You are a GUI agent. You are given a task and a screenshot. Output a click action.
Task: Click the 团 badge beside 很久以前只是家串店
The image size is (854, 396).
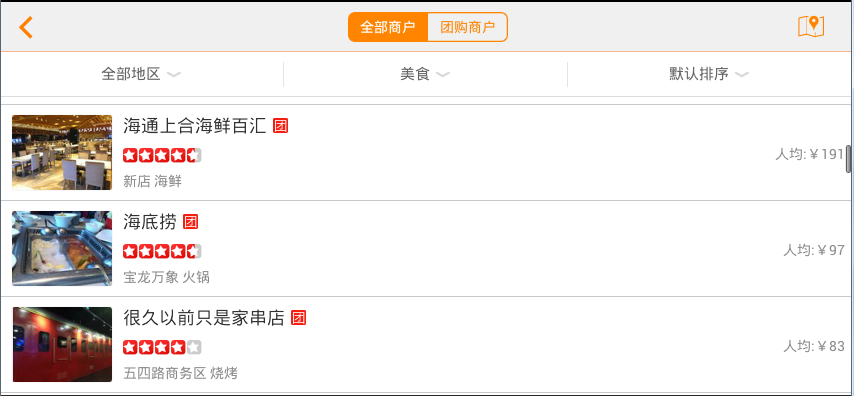click(298, 318)
